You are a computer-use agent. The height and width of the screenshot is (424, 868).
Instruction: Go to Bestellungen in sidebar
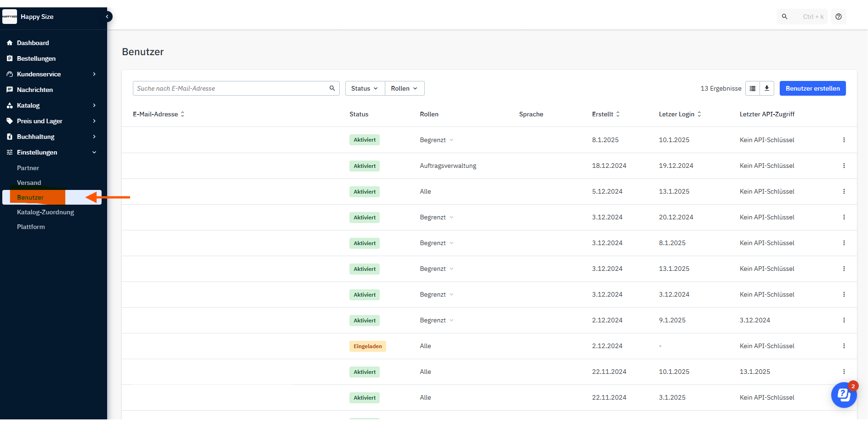click(x=36, y=58)
